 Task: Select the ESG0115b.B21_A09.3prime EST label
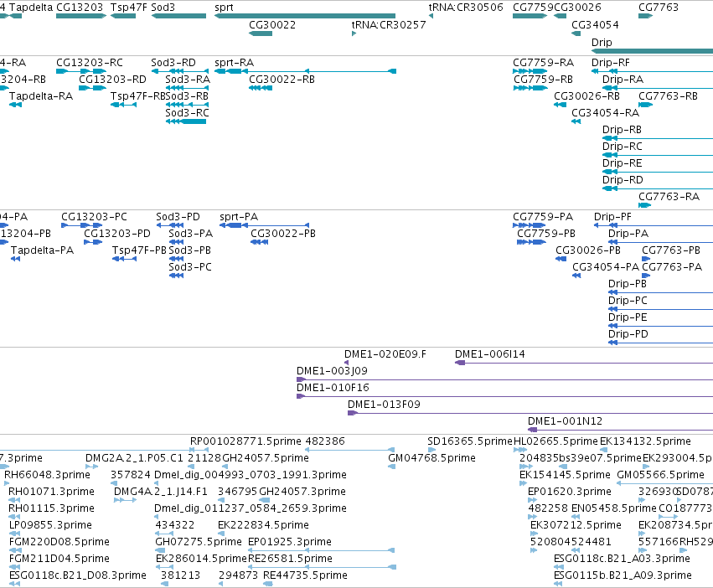coord(623,575)
